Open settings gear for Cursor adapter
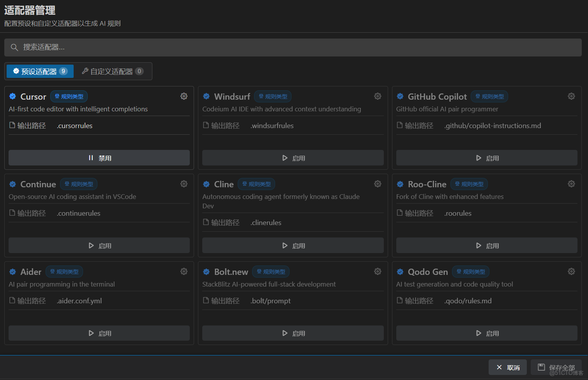The height and width of the screenshot is (380, 588). coord(184,96)
